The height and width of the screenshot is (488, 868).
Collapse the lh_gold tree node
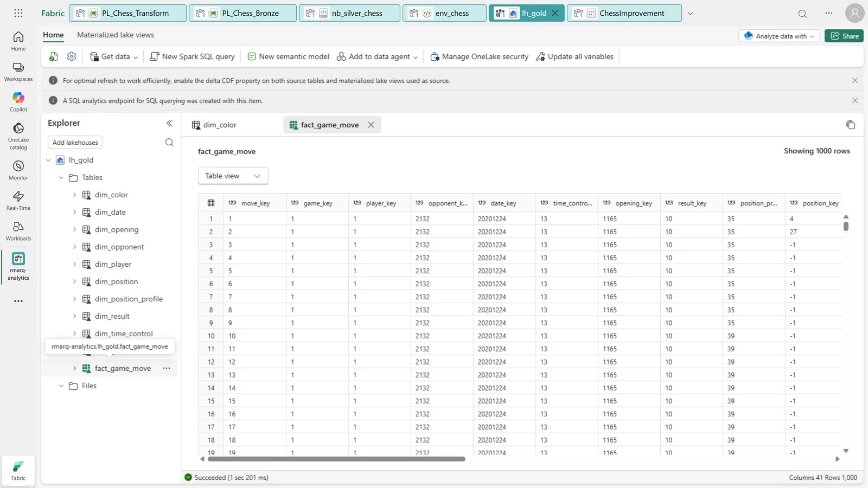pos(48,160)
